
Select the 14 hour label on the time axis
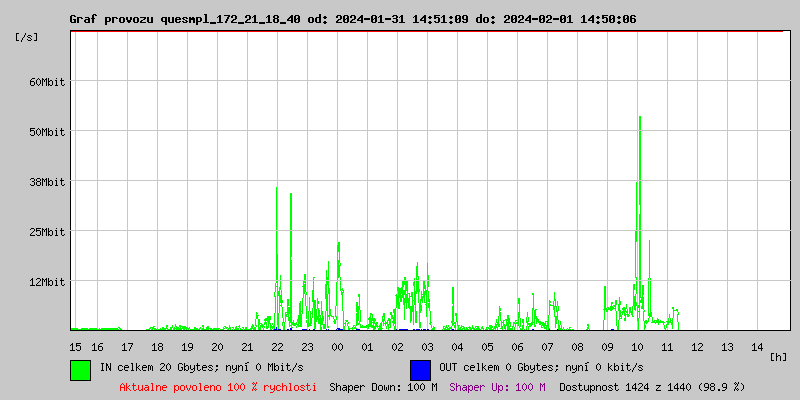pos(757,346)
